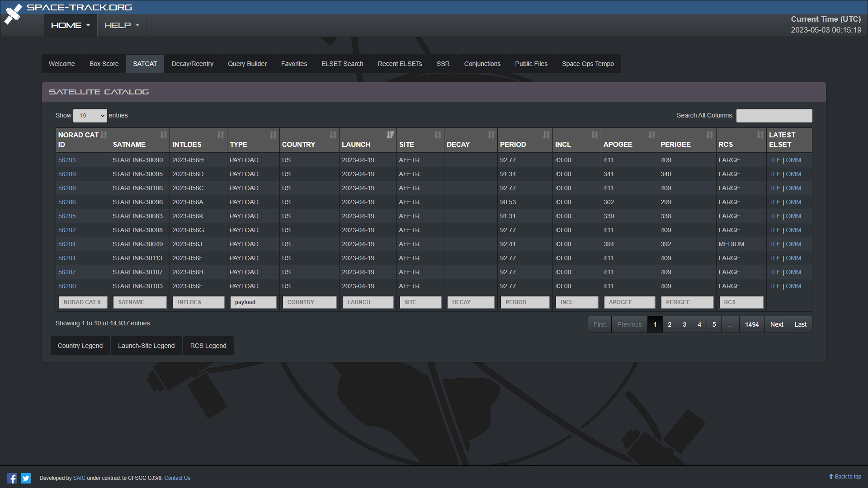Switch to the Box Score tab

[x=104, y=64]
